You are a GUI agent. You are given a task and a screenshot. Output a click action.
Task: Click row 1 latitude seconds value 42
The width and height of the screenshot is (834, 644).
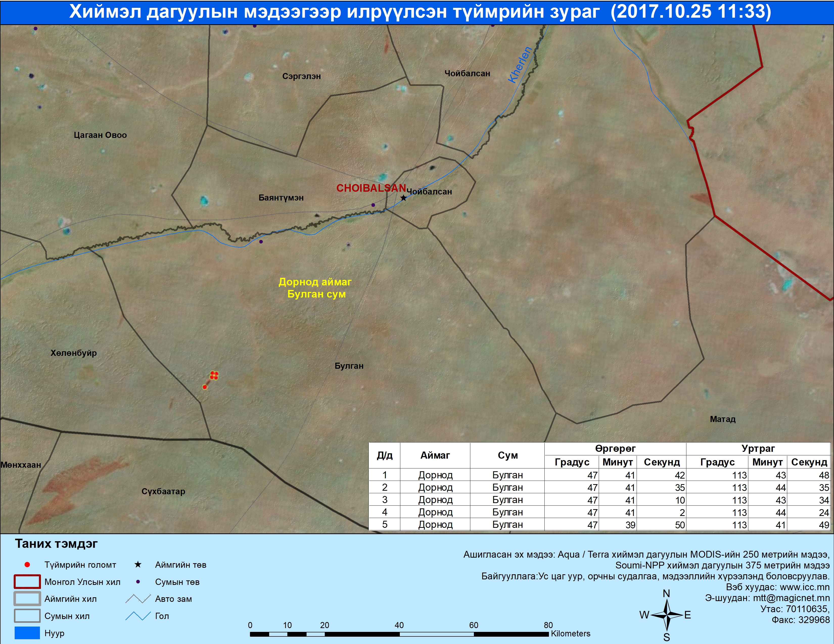point(680,475)
